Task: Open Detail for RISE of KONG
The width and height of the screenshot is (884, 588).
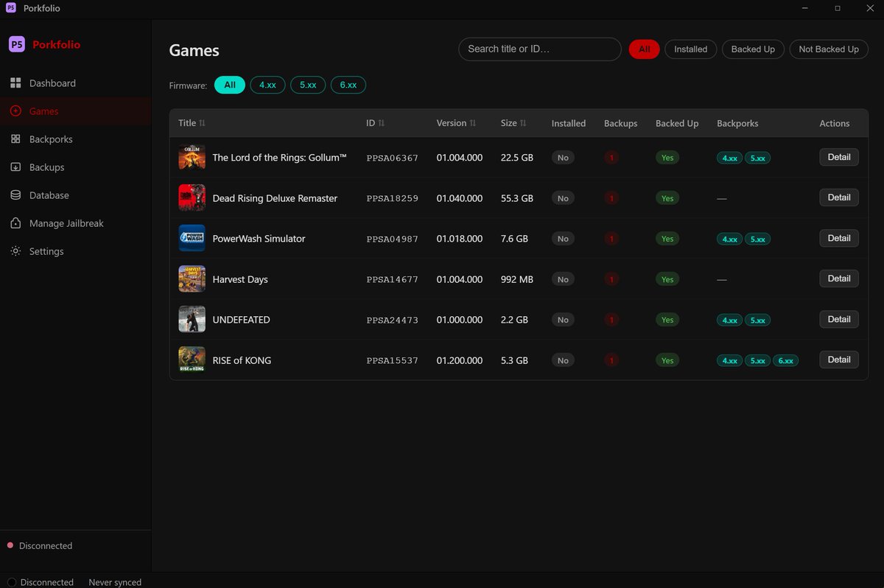Action: click(839, 360)
